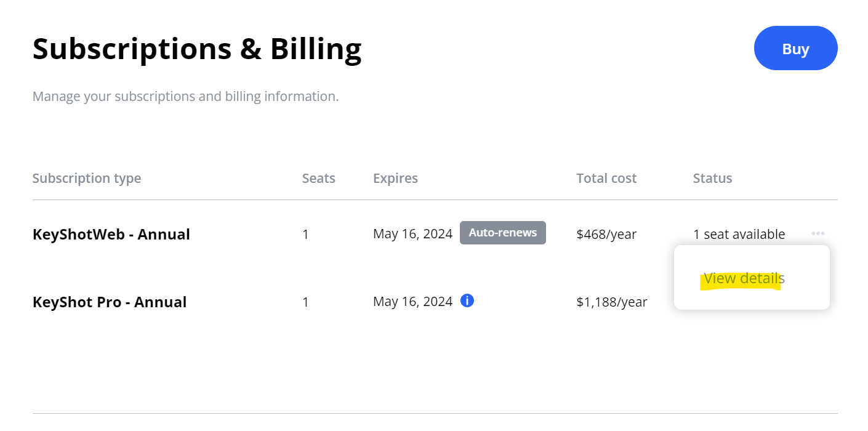Viewport: 868px width, 431px height.
Task: Click the Manage your subscriptions description text
Action: point(185,97)
